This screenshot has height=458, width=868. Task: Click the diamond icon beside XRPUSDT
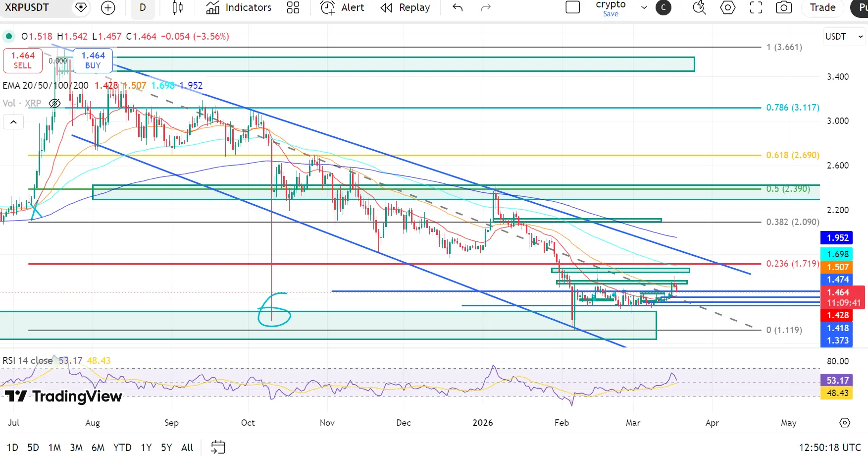pyautogui.click(x=81, y=7)
